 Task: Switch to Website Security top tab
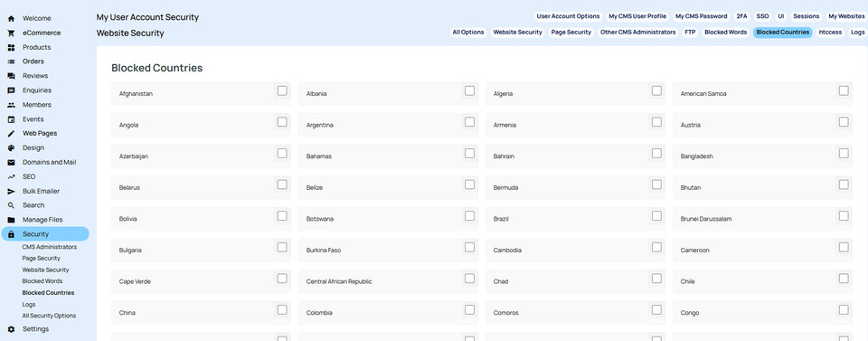517,33
